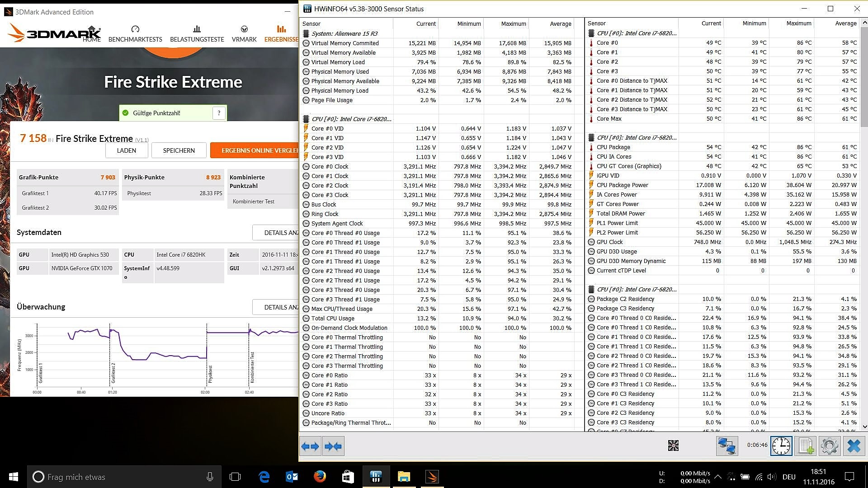The image size is (868, 488).
Task: Click Ergebnis Online Vergleichen orange button
Action: click(255, 150)
